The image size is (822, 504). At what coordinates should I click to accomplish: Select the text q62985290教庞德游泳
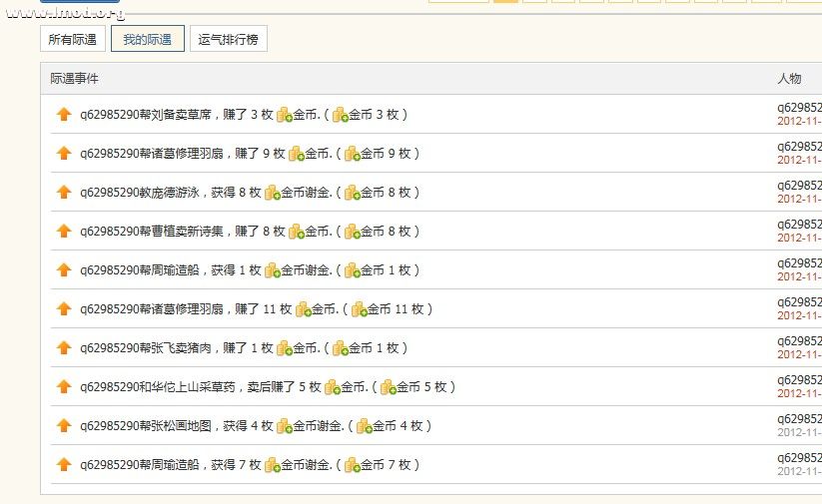[x=140, y=193]
